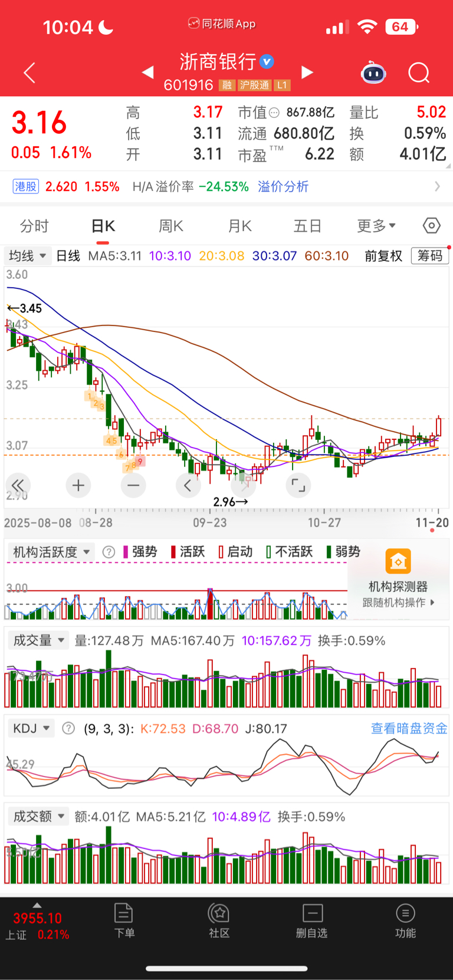Tap the 沪股通 tag
Screen dimensions: 453x980
tap(254, 85)
